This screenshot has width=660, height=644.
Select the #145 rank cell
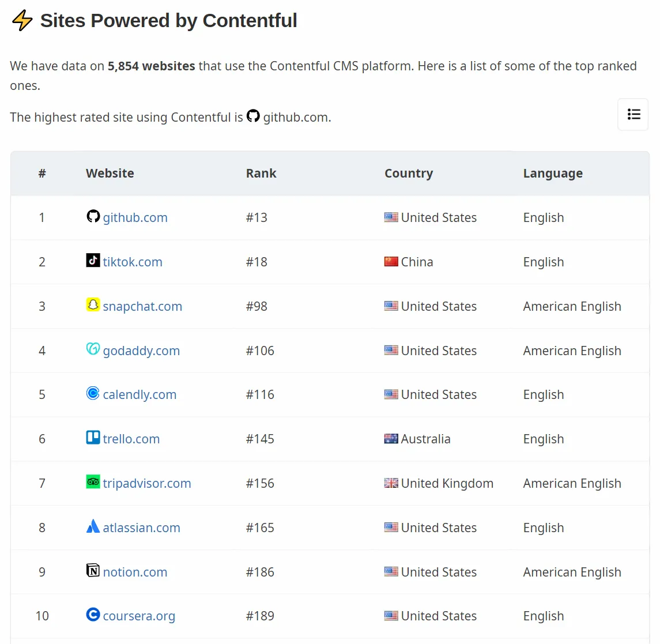[x=260, y=439]
